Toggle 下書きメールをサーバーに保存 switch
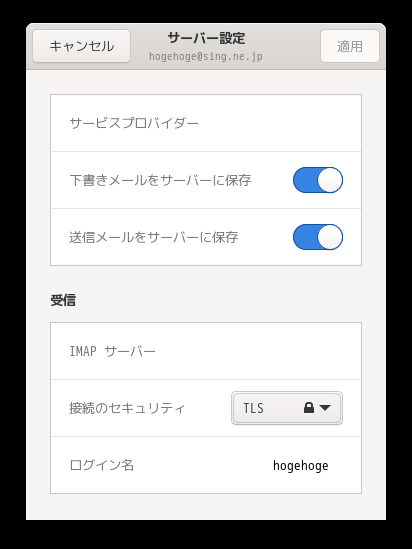 tap(318, 180)
